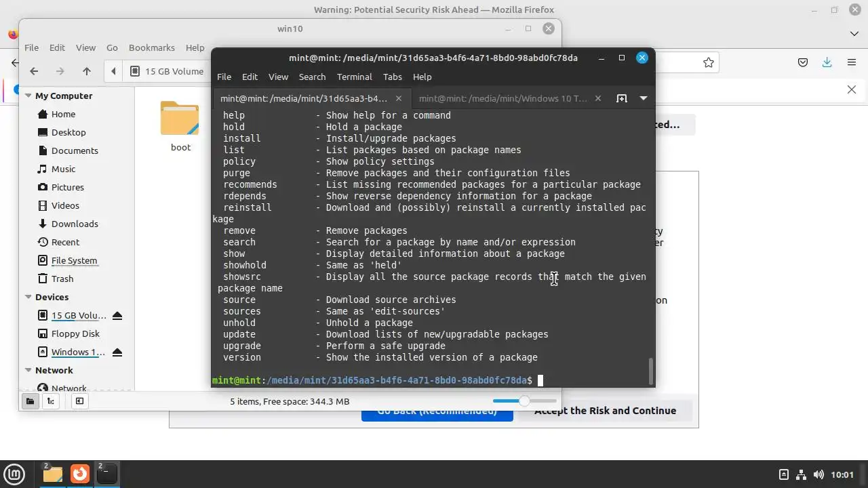Screen dimensions: 868x488
Task: Collapse the Devices section
Action: 28,297
